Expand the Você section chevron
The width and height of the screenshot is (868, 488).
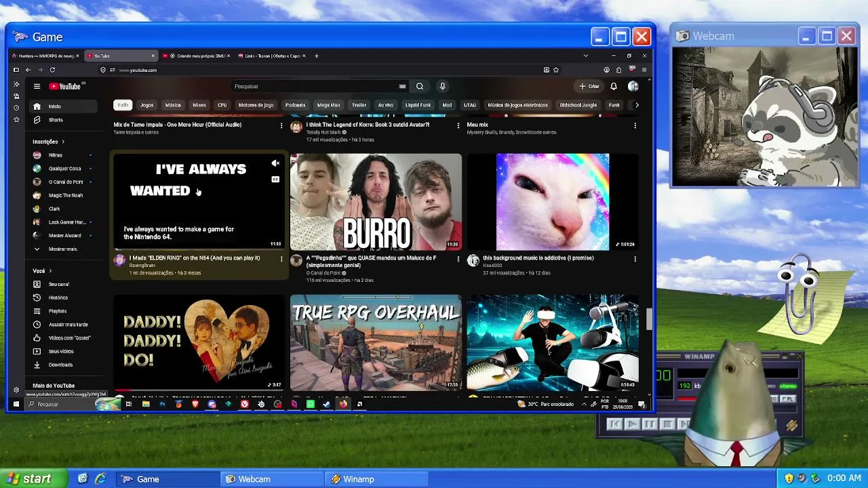(x=50, y=271)
